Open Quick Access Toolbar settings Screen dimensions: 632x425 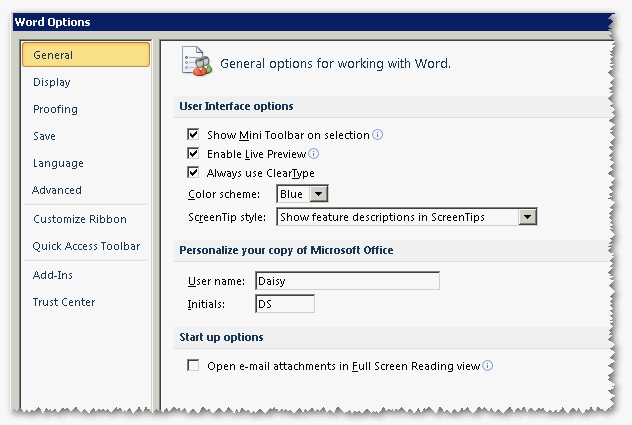(x=86, y=246)
